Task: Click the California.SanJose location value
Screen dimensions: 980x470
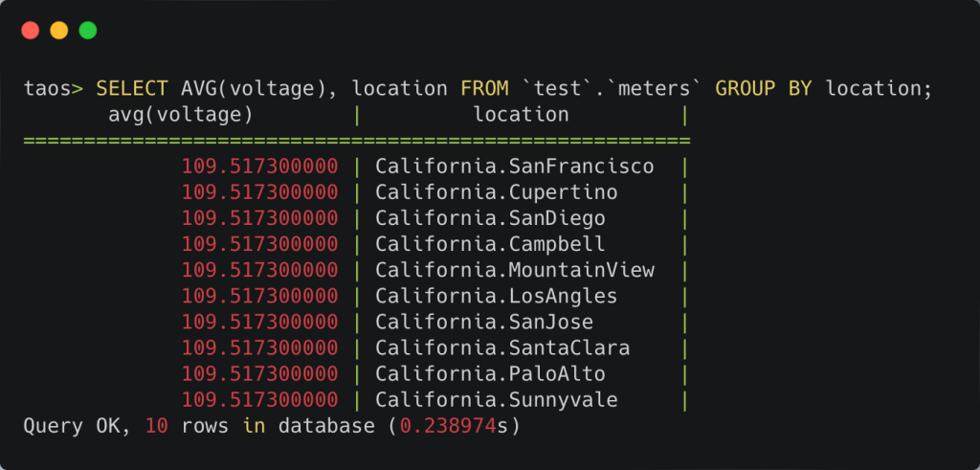Action: [x=483, y=322]
